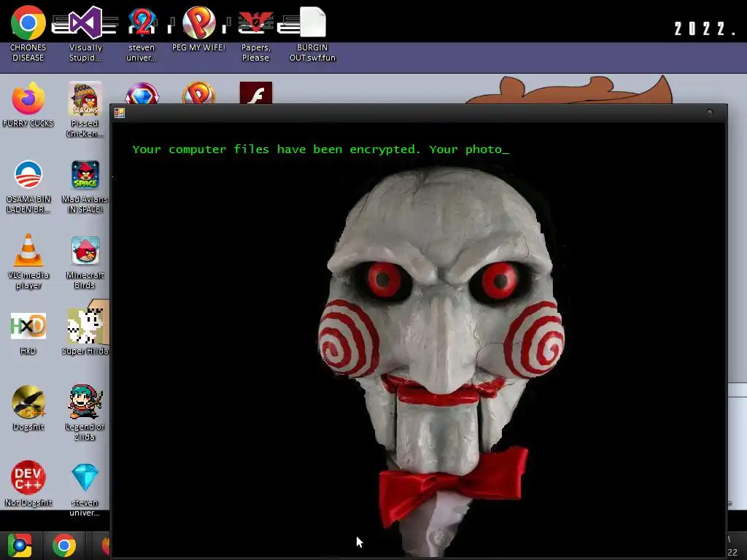Click the green encrypted files message text
Viewport: 747px width, 560px height.
321,149
